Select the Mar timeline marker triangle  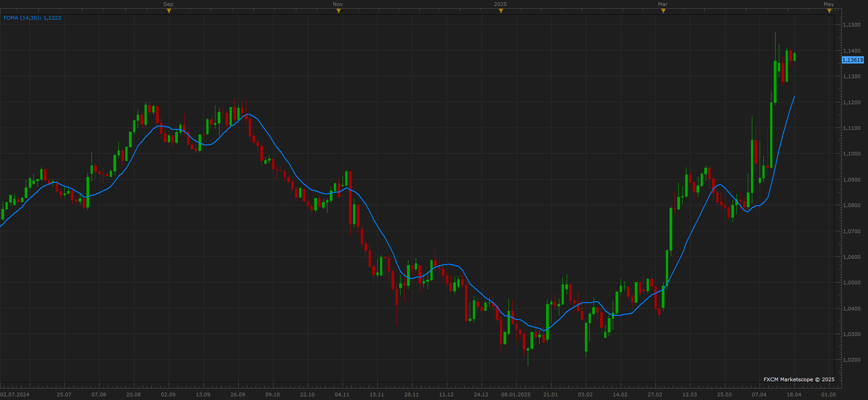[663, 11]
